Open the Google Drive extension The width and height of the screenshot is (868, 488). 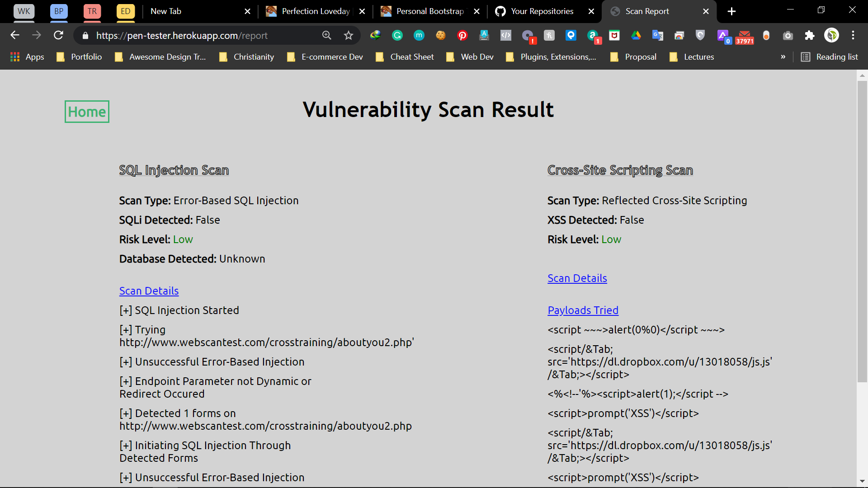tap(636, 35)
